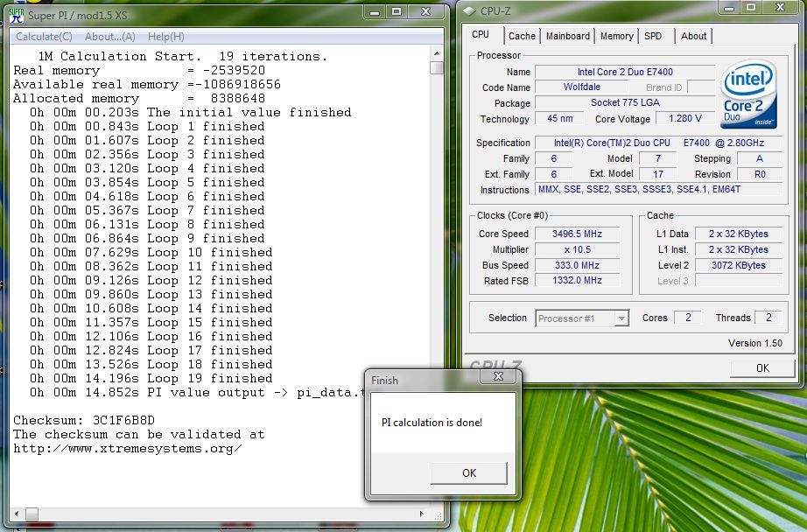Viewport: 807px width, 532px height.
Task: Open the Help(H) menu in Super PI
Action: (165, 37)
